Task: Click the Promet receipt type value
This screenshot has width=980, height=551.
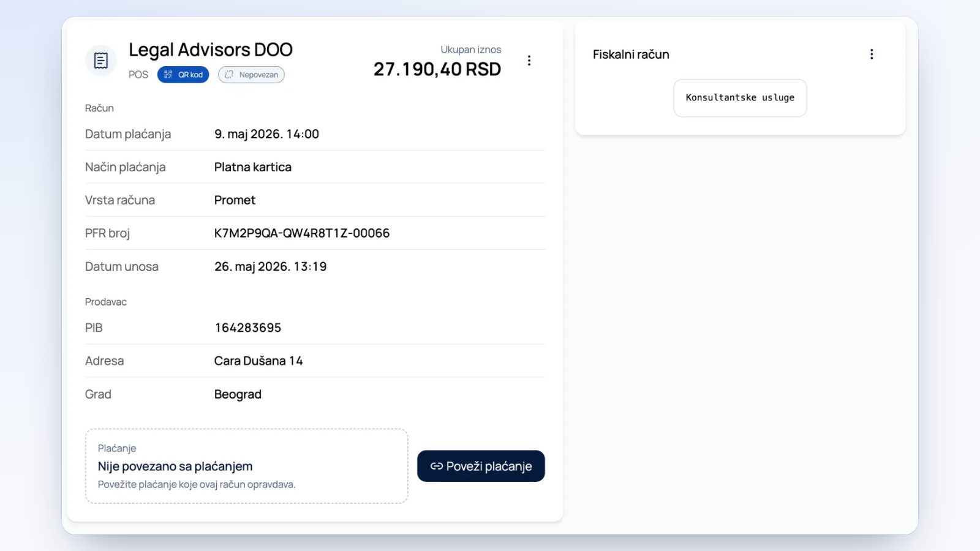Action: coord(235,200)
